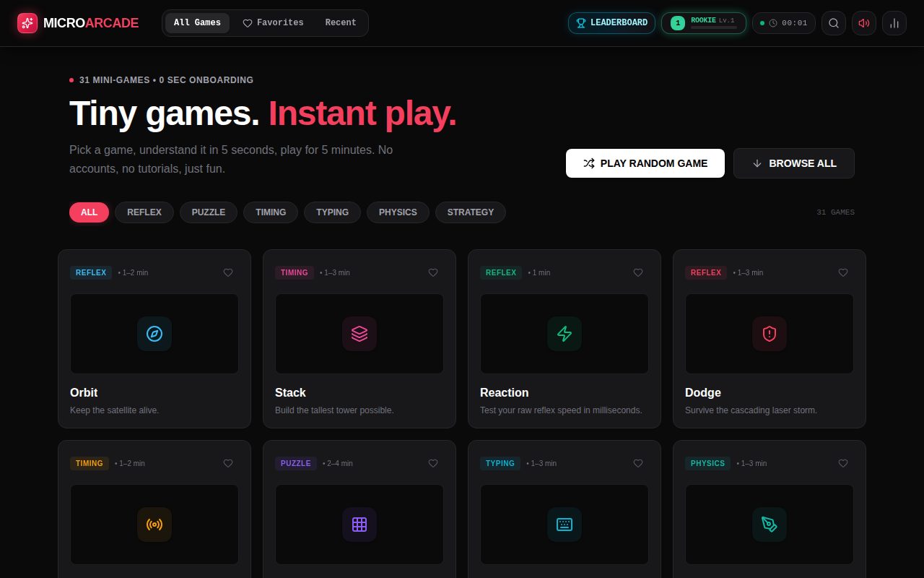924x578 pixels.
Task: Toggle heart on the Puzzle card
Action: [x=433, y=463]
